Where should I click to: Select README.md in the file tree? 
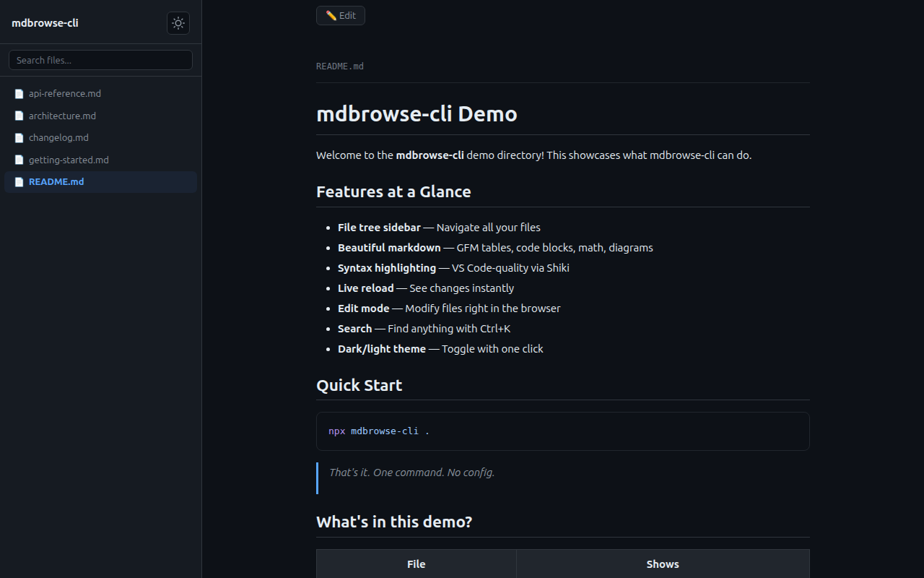click(100, 182)
